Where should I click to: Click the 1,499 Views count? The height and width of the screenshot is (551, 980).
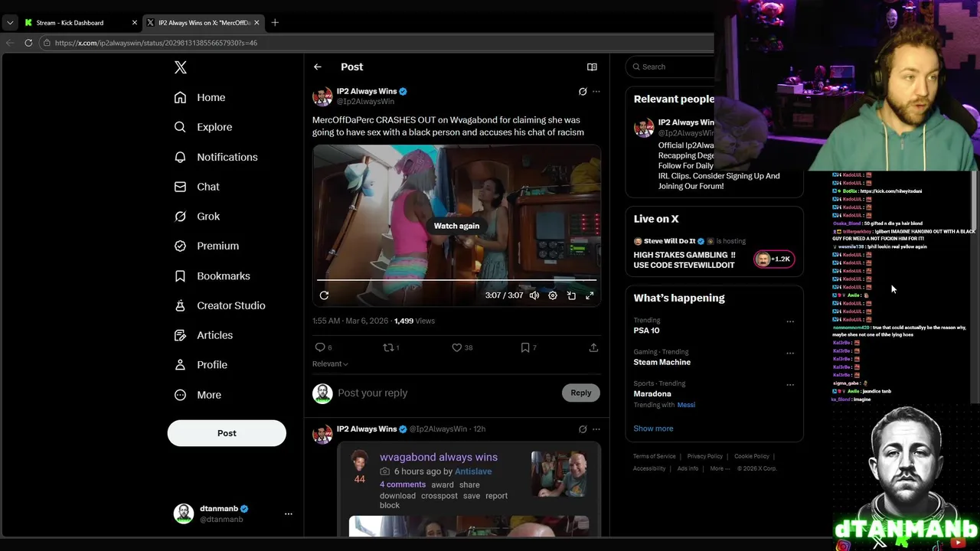pyautogui.click(x=414, y=321)
